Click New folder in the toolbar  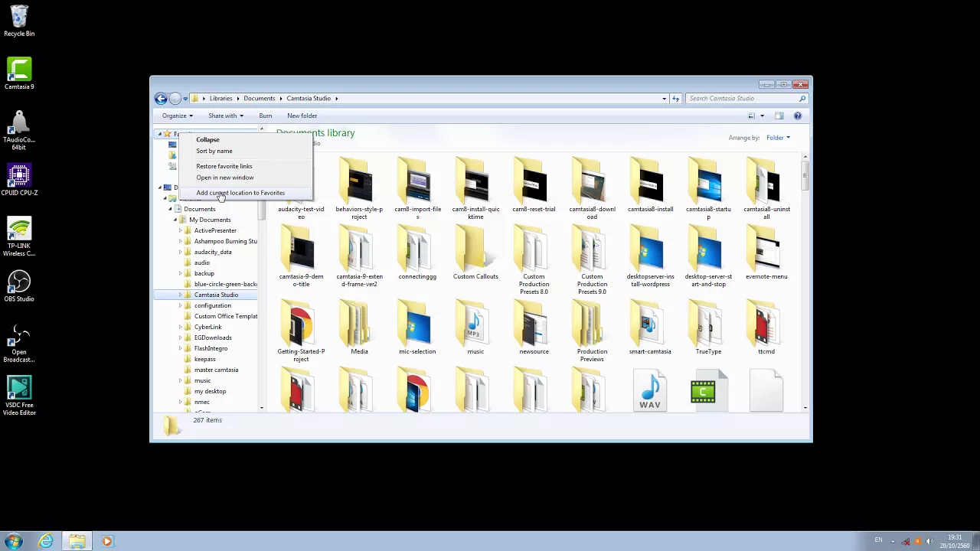pos(302,116)
